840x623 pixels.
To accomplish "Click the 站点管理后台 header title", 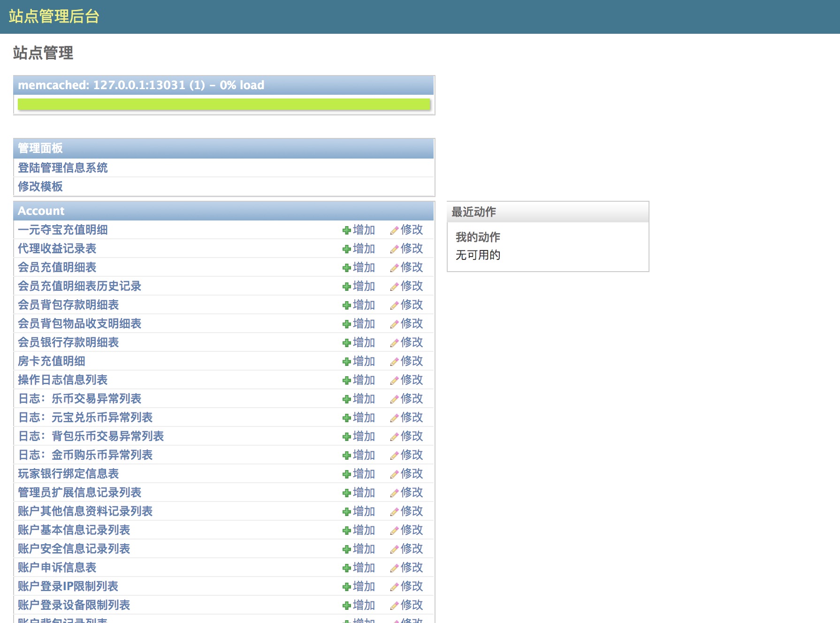I will point(54,16).
